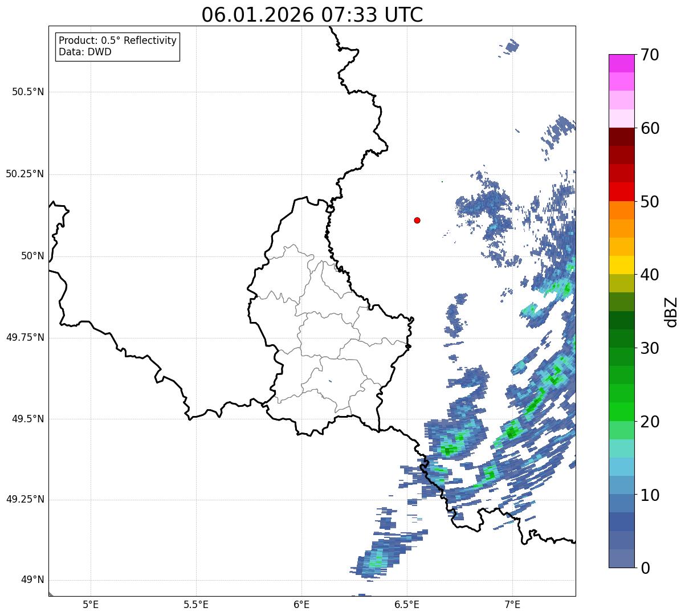Pick the yellow swatch just above 40
Viewport: 685px width, 616px height.
[622, 265]
